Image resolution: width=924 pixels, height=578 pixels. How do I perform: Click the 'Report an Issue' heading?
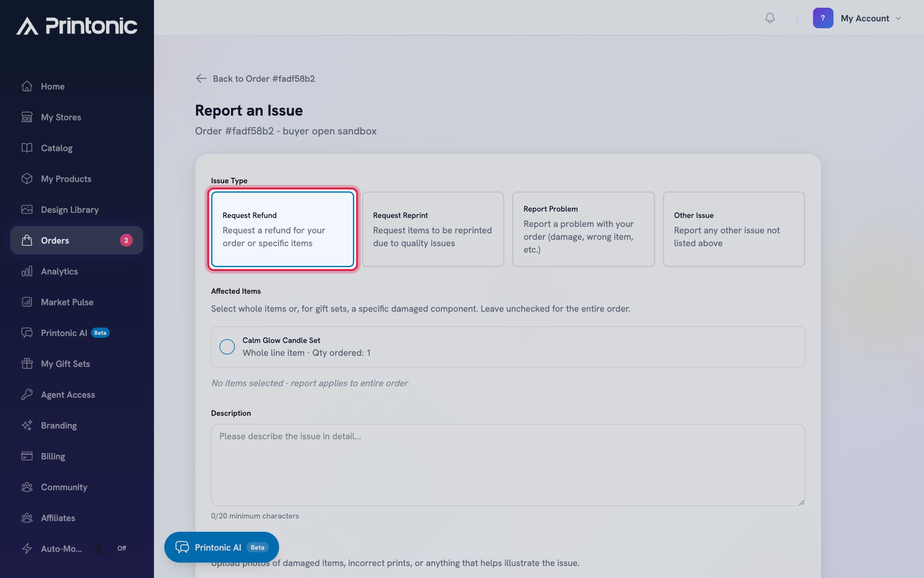click(x=249, y=110)
